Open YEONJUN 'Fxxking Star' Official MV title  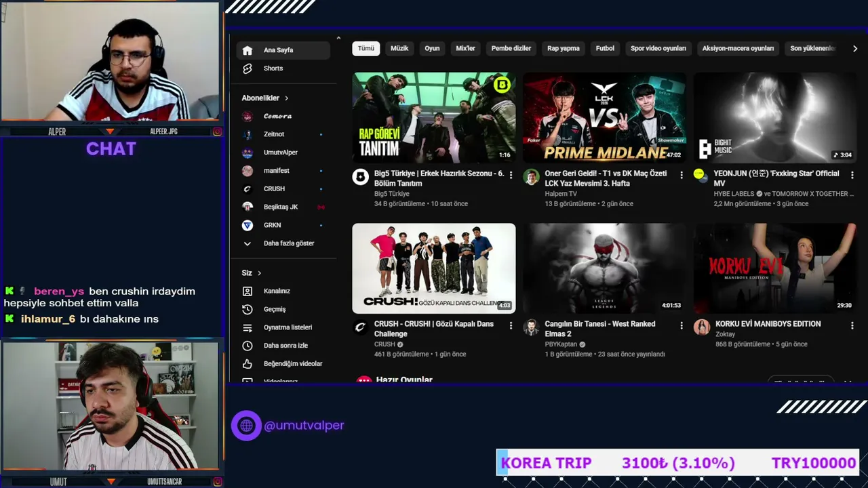click(776, 178)
